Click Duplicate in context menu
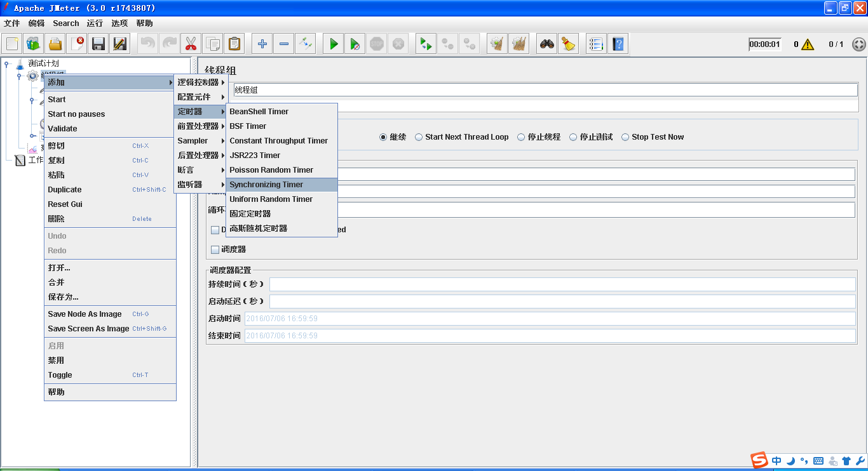The image size is (868, 471). click(x=110, y=190)
